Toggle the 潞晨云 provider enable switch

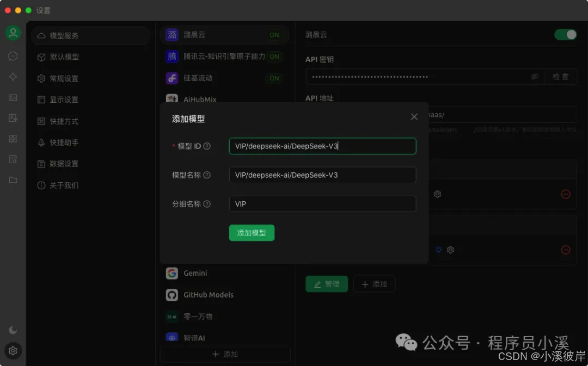566,35
